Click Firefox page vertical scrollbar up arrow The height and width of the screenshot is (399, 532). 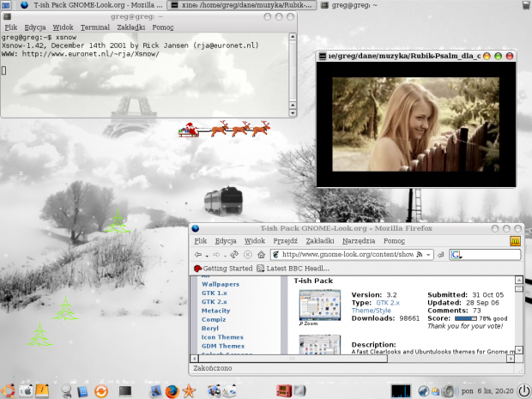tap(519, 280)
